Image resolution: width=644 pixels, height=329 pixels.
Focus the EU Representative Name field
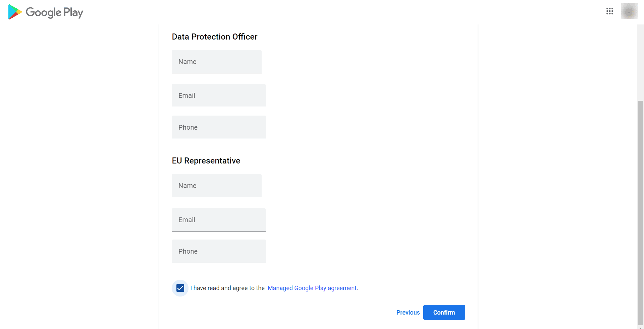pos(217,186)
